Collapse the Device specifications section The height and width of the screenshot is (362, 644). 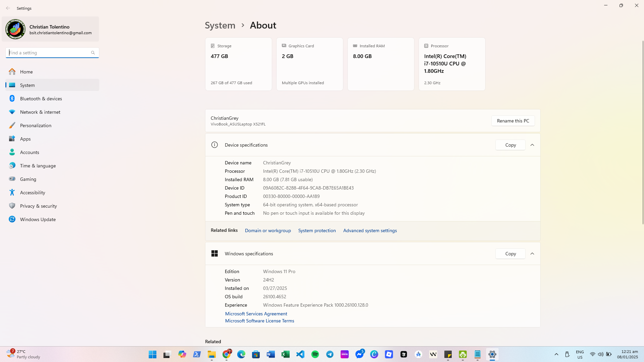(532, 145)
